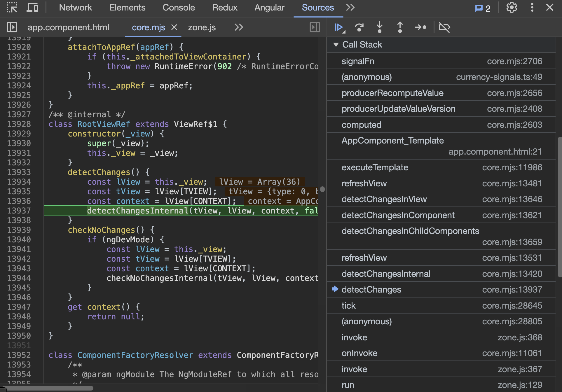
Task: Switch to the Console tab
Action: (179, 8)
